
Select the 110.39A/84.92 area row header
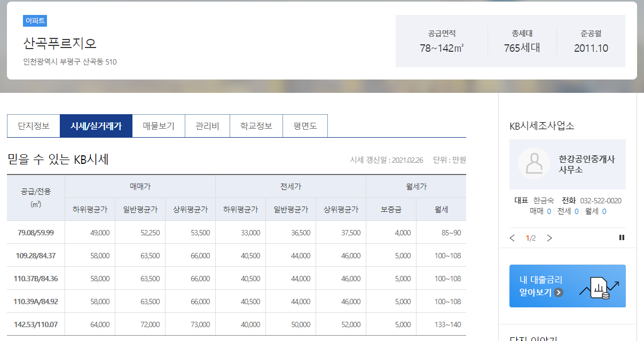pos(36,302)
